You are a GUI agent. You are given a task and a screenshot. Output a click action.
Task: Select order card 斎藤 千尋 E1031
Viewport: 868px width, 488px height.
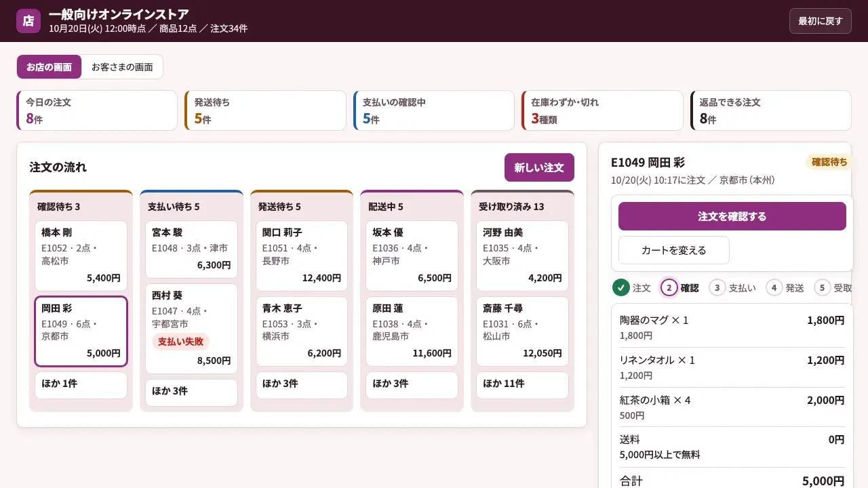(x=522, y=331)
